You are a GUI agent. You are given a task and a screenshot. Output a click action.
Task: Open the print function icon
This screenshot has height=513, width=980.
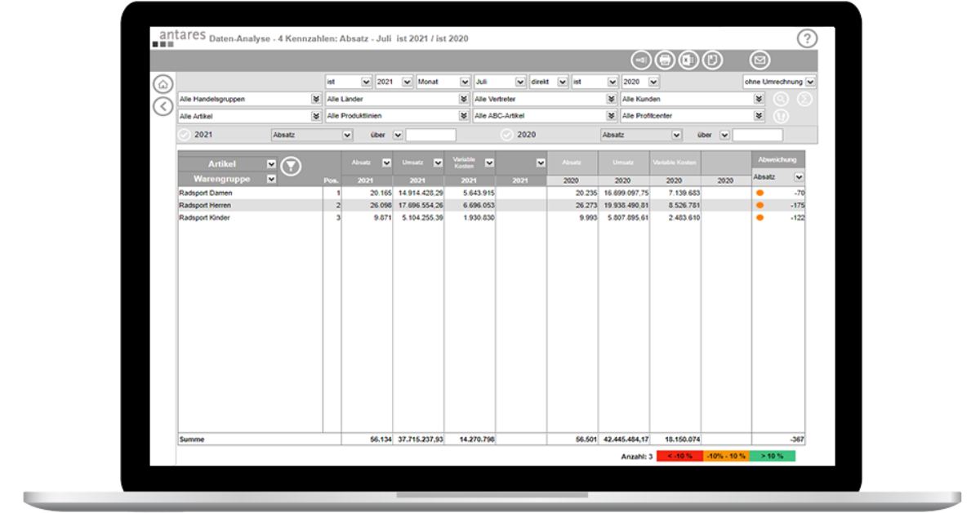(666, 60)
